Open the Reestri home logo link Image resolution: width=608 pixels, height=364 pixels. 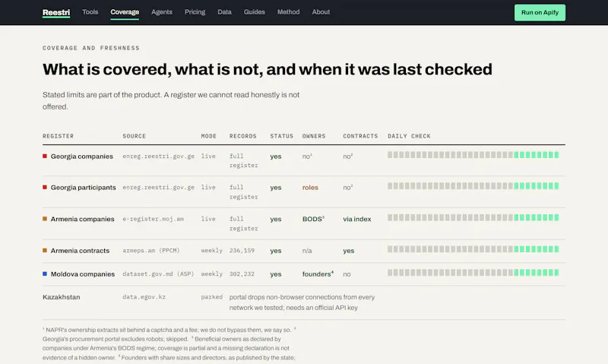(56, 12)
